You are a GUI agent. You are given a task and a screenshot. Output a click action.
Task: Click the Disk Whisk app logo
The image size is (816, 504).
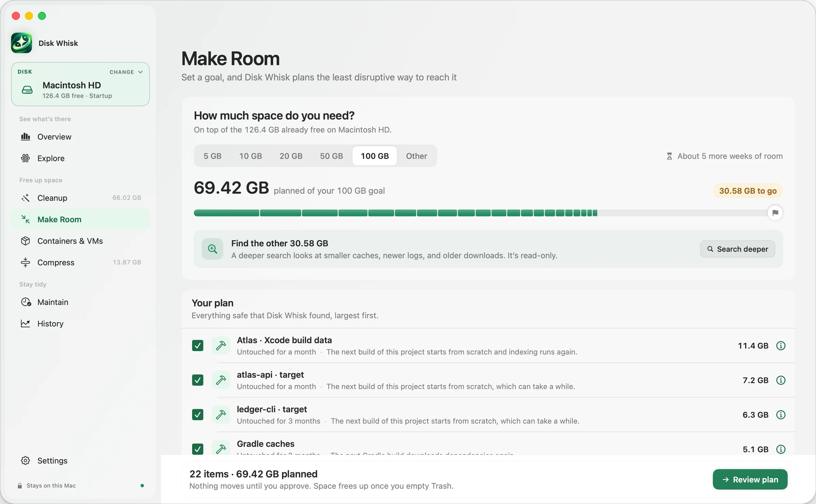click(21, 43)
